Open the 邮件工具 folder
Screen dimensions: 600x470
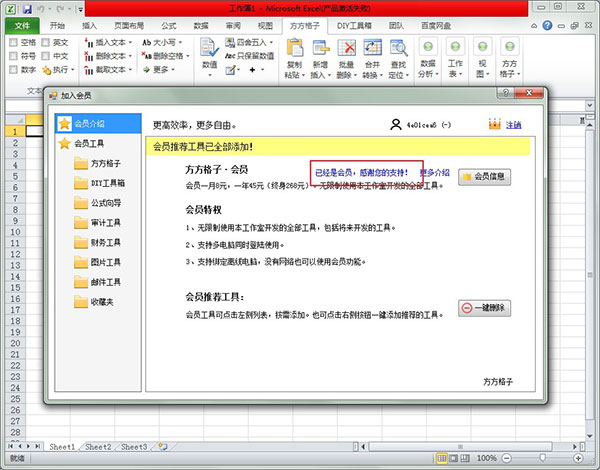click(x=97, y=282)
